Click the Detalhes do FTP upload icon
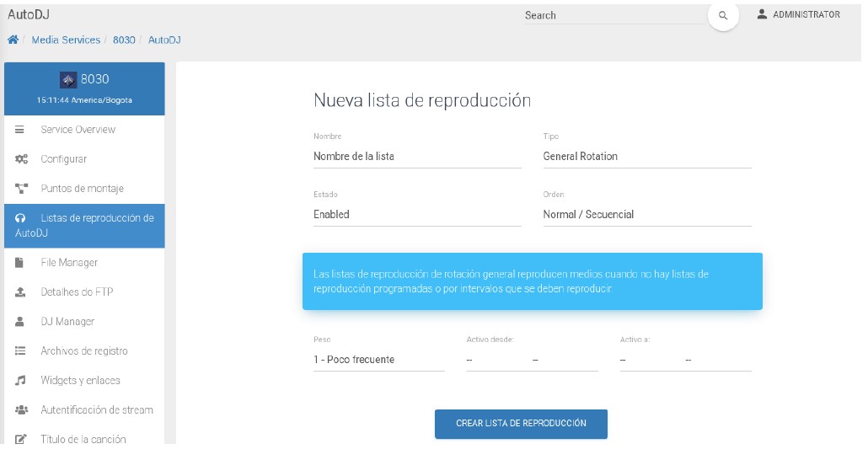This screenshot has width=868, height=460. coord(20,292)
